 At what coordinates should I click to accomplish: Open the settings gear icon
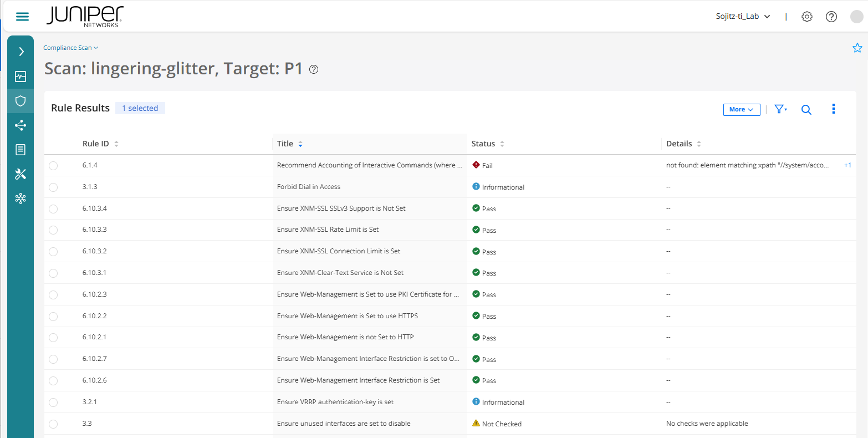tap(806, 17)
